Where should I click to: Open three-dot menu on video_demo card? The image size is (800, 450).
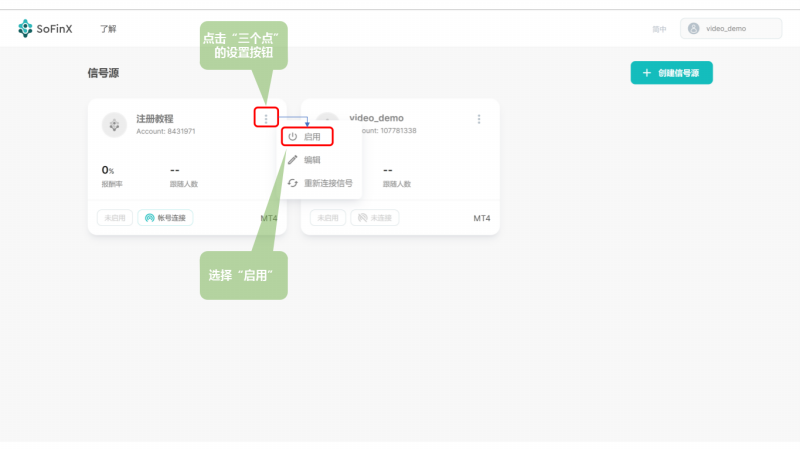coord(479,119)
